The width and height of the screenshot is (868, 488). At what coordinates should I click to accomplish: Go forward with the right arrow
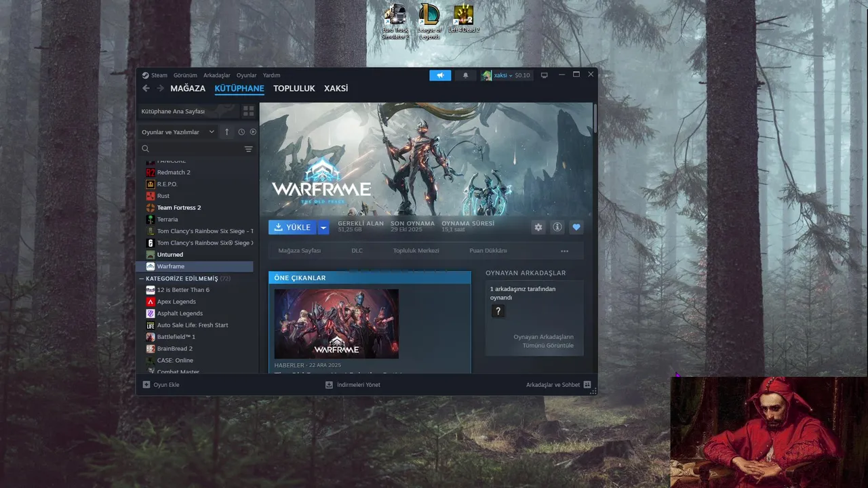(161, 88)
